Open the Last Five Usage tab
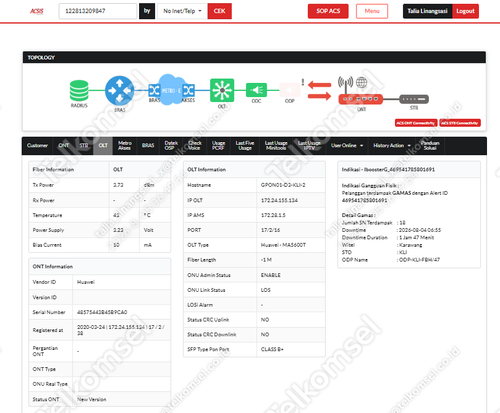The image size is (500, 413). tap(245, 146)
